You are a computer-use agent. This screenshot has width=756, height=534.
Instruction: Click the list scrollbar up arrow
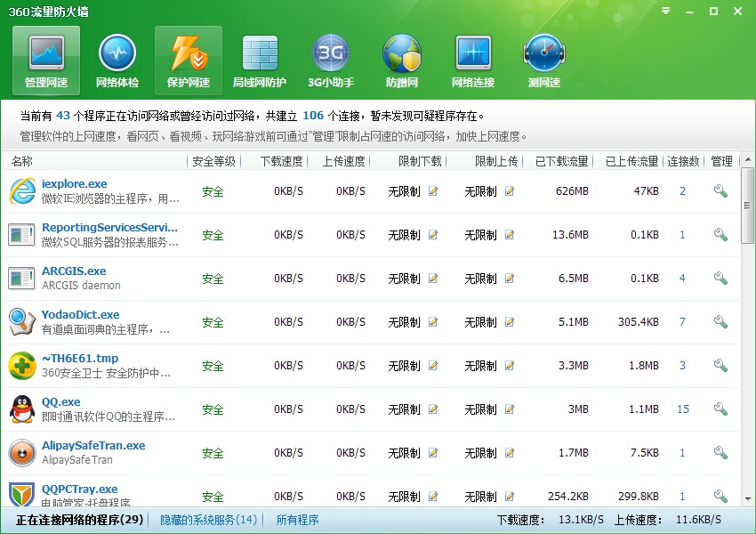pos(748,159)
